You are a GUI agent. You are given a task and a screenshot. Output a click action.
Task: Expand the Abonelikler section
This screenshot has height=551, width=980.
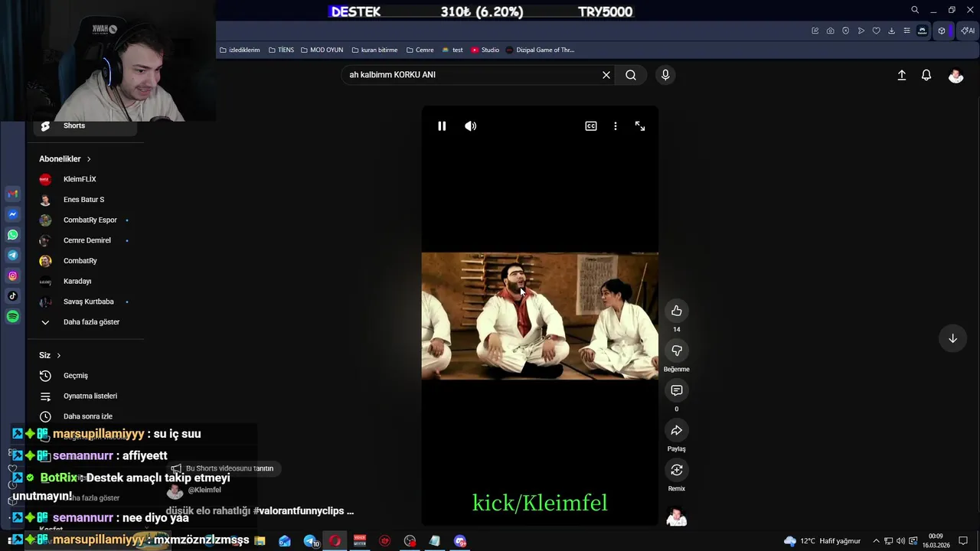(65, 159)
